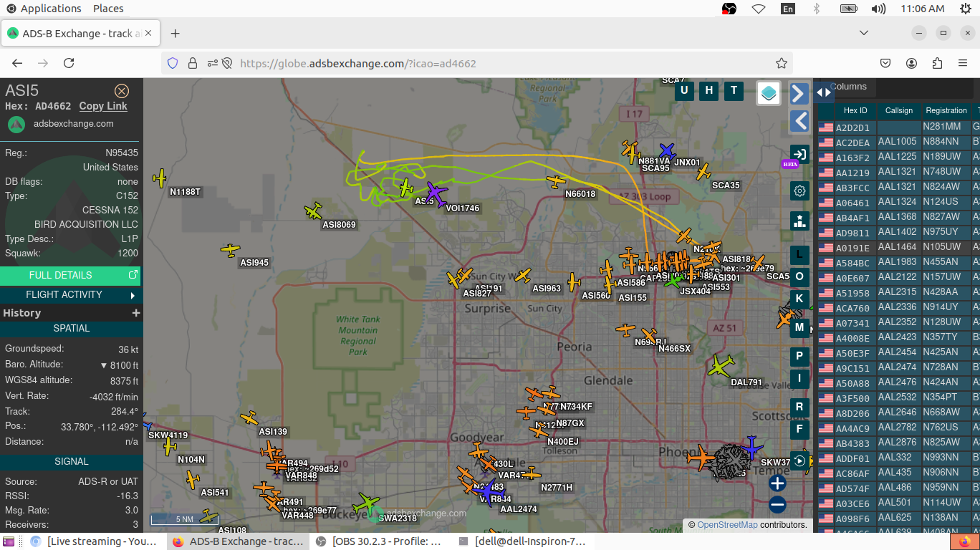Image resolution: width=980 pixels, height=550 pixels.
Task: Open list all tabs dropdown
Action: 864,34
